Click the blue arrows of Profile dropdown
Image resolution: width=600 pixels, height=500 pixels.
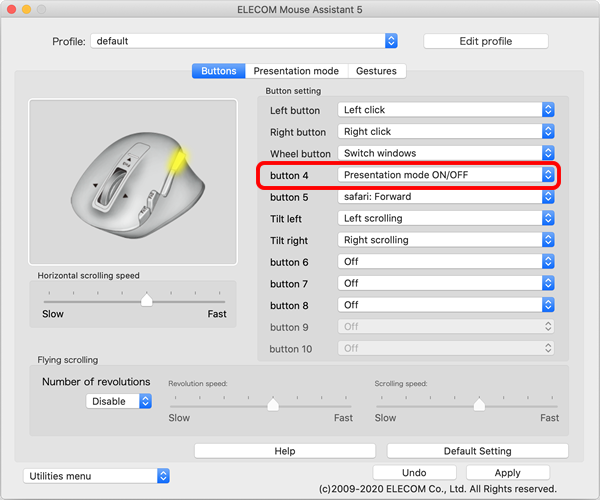391,41
